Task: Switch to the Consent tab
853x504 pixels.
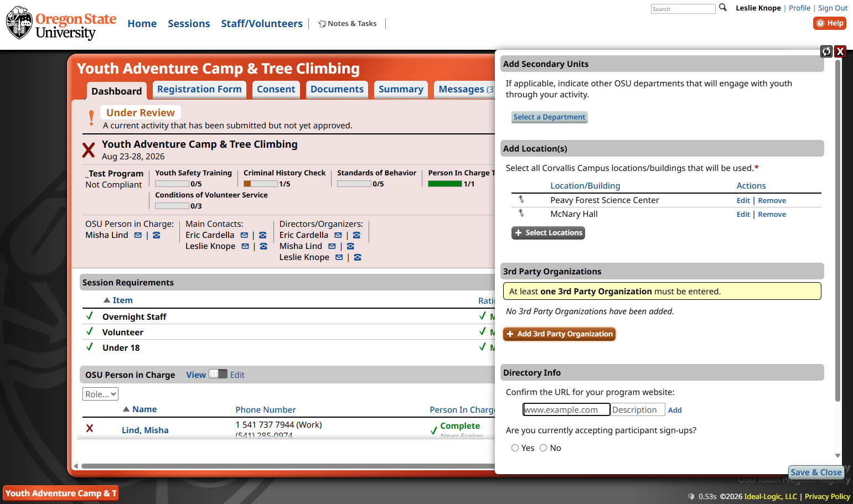Action: point(276,90)
